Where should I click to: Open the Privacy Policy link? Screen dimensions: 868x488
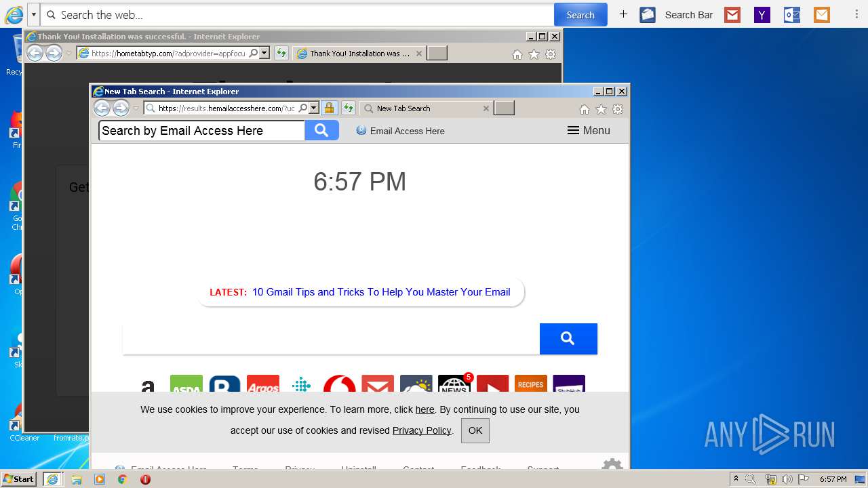click(422, 430)
